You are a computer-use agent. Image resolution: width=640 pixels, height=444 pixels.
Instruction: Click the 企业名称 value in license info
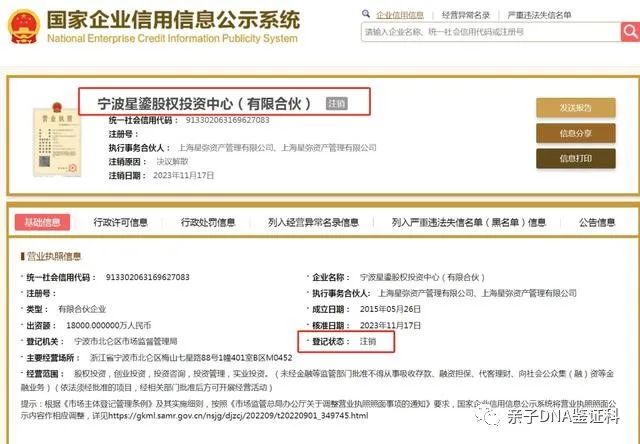click(x=422, y=278)
